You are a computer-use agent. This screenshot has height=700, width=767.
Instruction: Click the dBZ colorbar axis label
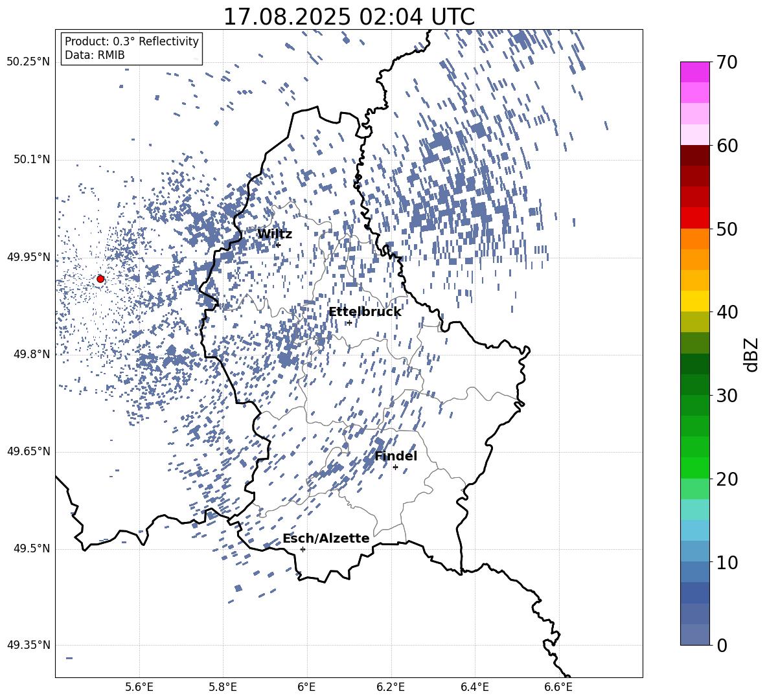pos(752,354)
